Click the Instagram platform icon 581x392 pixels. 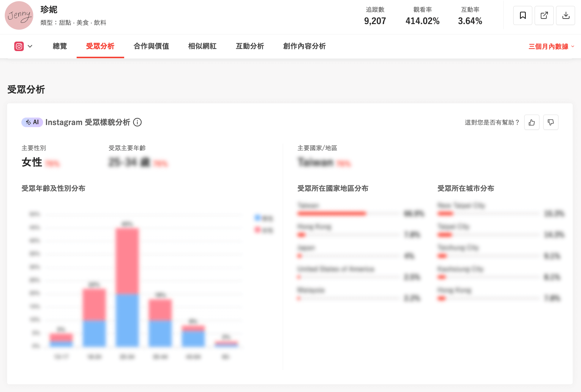click(19, 46)
